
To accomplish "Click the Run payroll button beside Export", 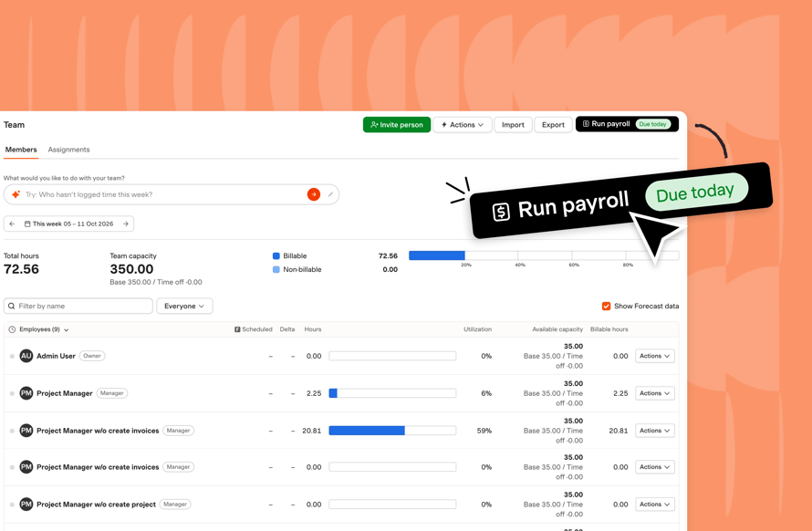I will pyautogui.click(x=627, y=124).
